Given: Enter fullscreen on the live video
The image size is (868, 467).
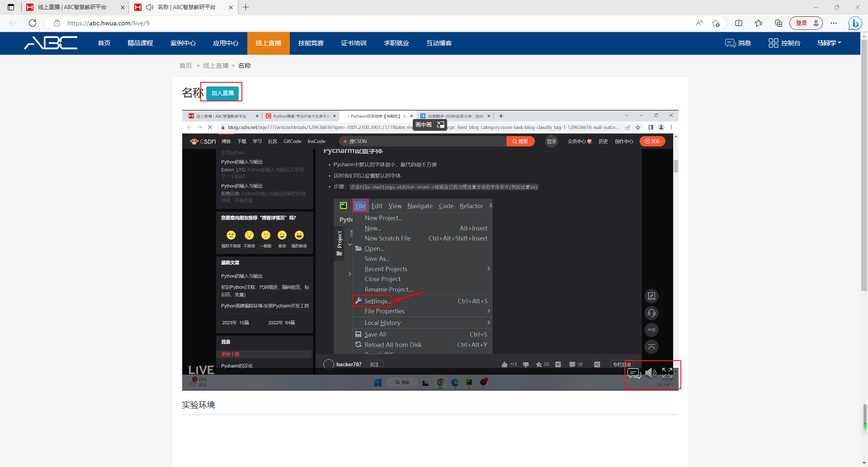Looking at the screenshot, I should click(x=667, y=372).
